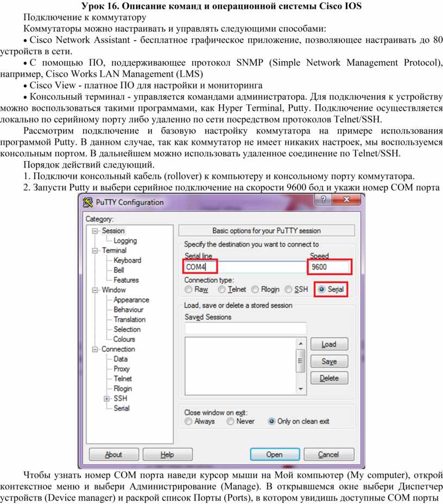This screenshot has width=443, height=504.
Task: Click the Serial line input field
Action: (245, 267)
